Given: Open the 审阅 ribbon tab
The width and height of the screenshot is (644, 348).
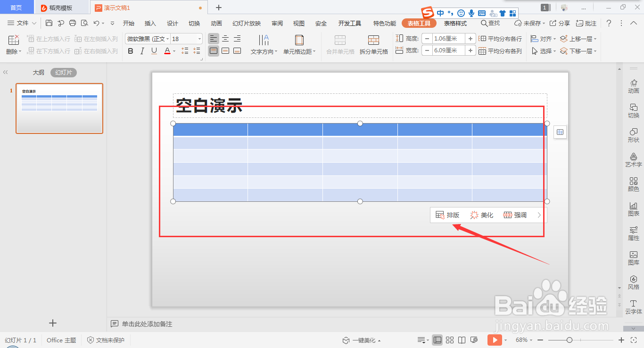Looking at the screenshot, I should click(277, 23).
